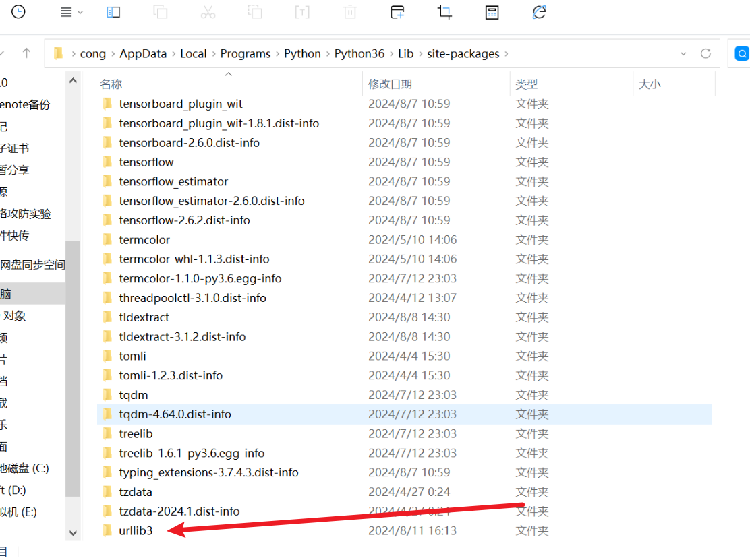
Task: Click the Cut scissors icon
Action: tap(208, 12)
